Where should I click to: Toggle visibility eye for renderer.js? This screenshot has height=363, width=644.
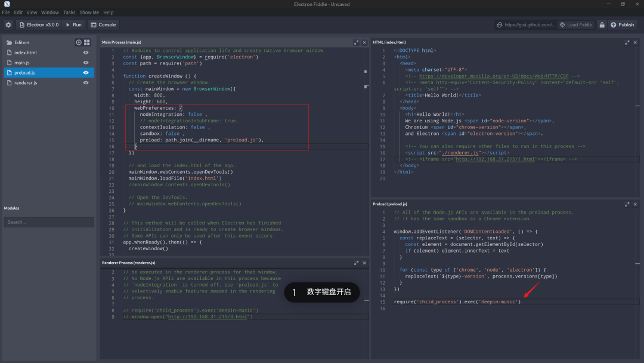click(86, 82)
